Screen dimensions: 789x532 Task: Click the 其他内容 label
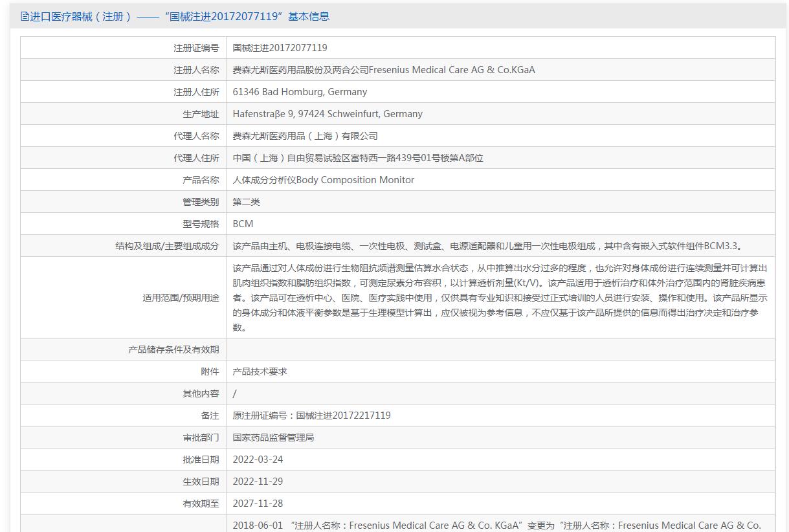pyautogui.click(x=201, y=393)
